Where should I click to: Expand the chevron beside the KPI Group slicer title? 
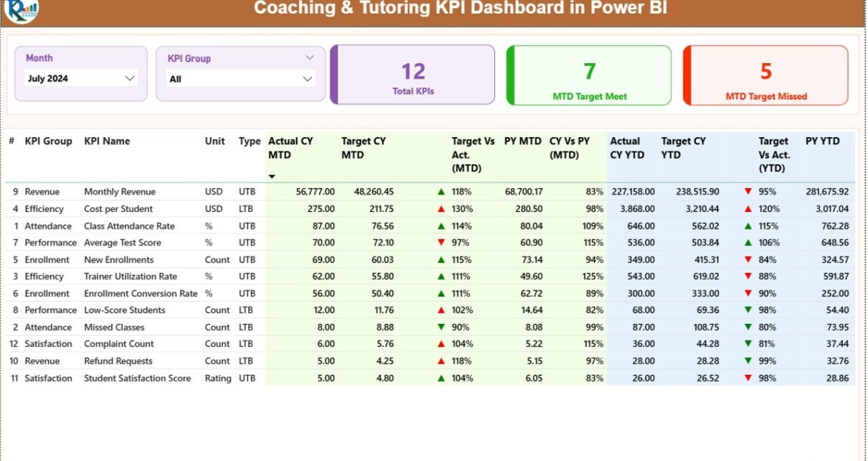[x=310, y=58]
